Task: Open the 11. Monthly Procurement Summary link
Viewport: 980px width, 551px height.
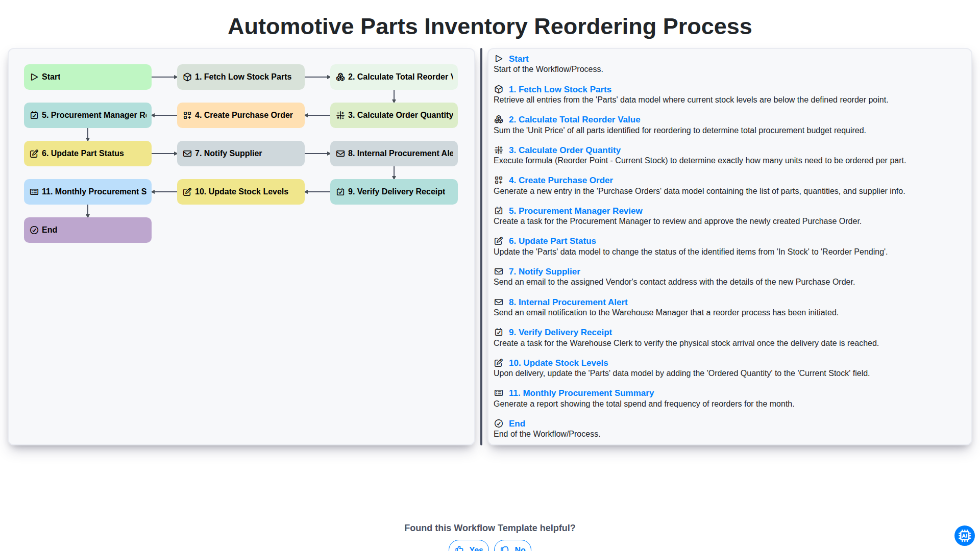Action: click(x=581, y=393)
